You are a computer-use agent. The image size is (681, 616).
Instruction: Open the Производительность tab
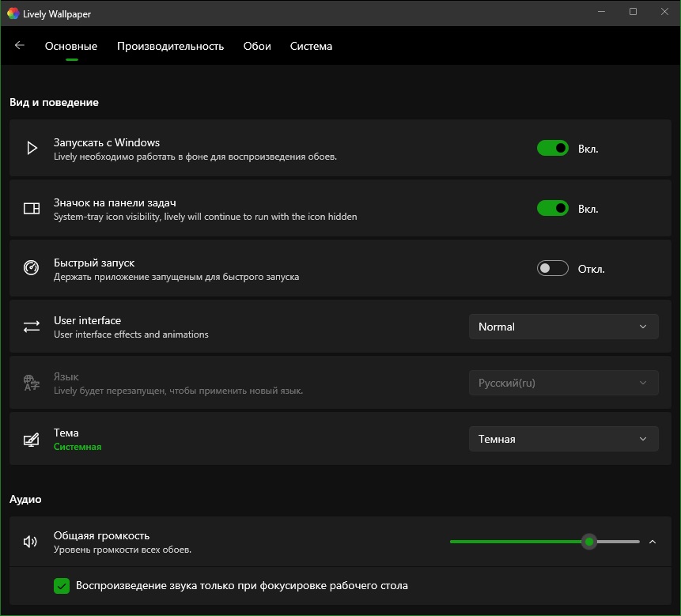click(170, 46)
